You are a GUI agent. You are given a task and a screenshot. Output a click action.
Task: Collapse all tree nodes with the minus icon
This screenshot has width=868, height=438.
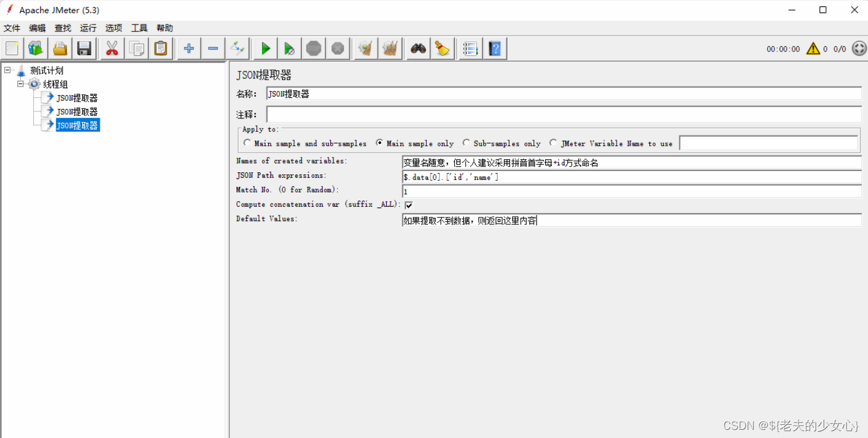[213, 48]
